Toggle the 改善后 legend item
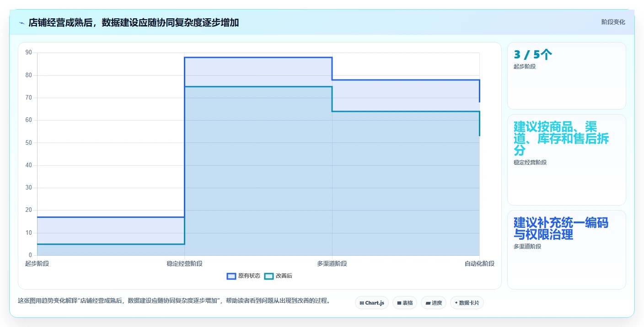Screen dimensions: 644x327 point(279,276)
